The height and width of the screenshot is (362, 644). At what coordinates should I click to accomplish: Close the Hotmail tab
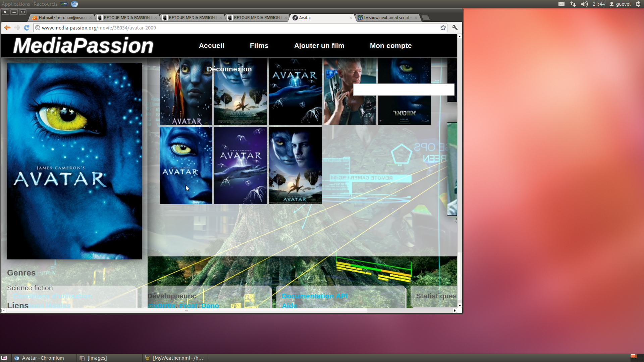(x=91, y=18)
